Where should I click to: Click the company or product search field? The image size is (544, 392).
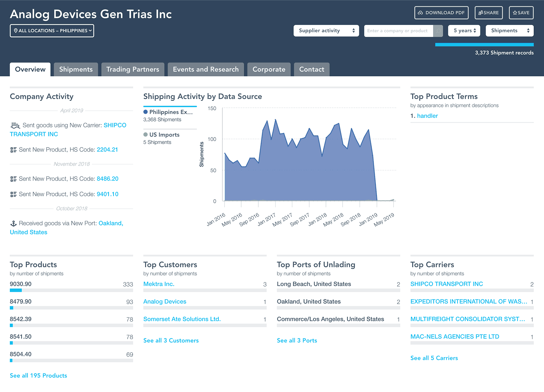coord(399,31)
